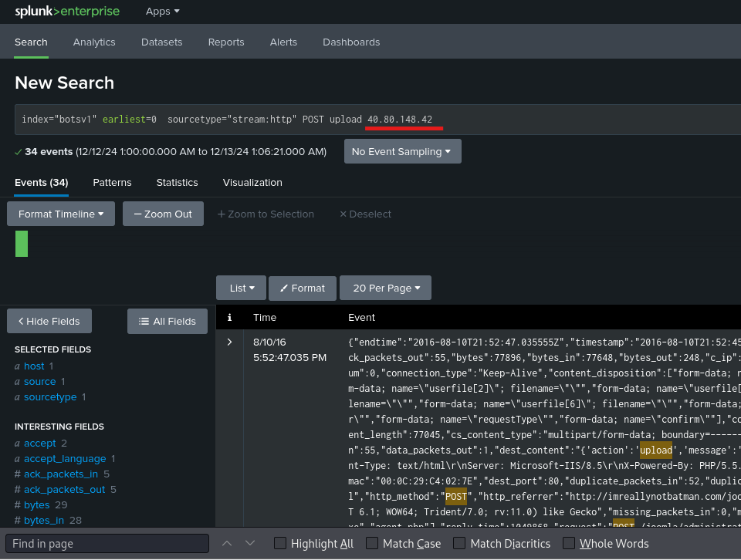
Task: Click into the search query input bar
Action: [x=378, y=120]
